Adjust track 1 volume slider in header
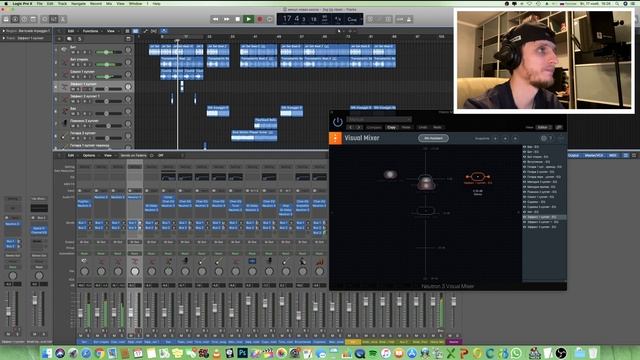Screen dimensions: 640x360 pyautogui.click(x=108, y=52)
